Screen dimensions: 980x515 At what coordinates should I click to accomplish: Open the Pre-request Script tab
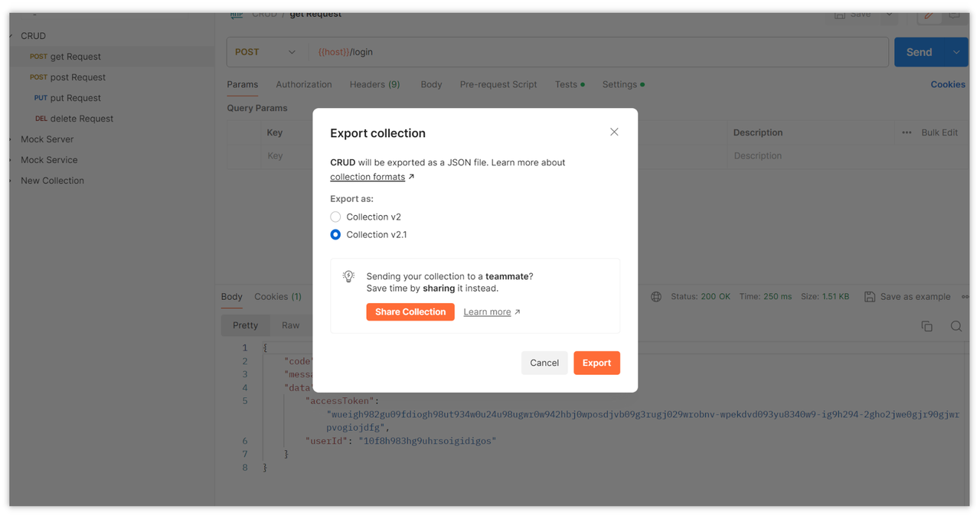[498, 85]
